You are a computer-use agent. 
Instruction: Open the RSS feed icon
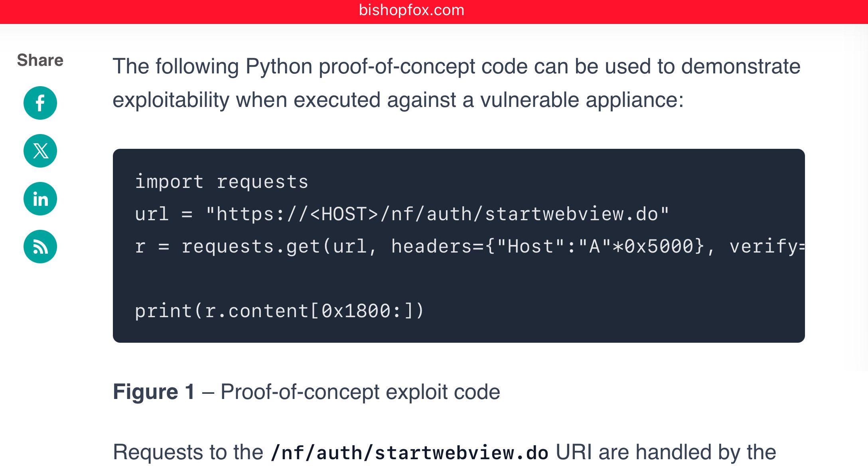[40, 247]
